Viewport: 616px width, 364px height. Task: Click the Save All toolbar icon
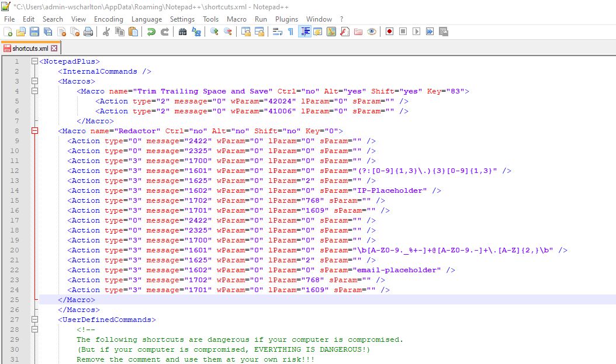(48, 32)
